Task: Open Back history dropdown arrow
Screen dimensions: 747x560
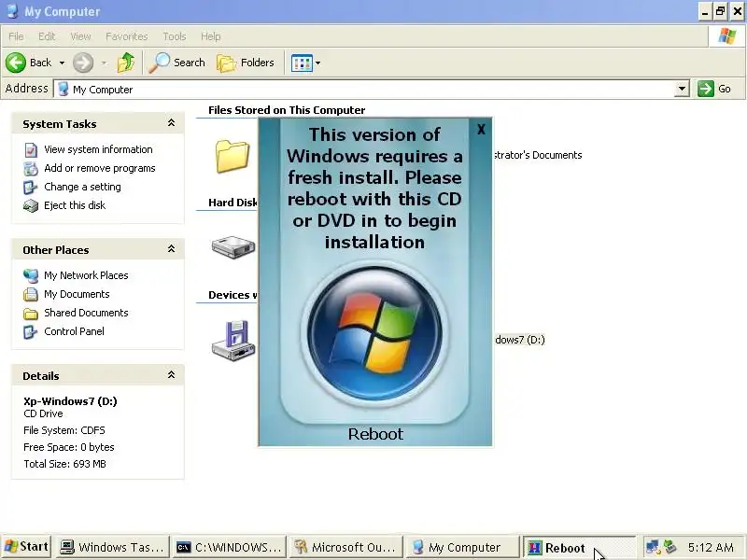Action: tap(62, 63)
